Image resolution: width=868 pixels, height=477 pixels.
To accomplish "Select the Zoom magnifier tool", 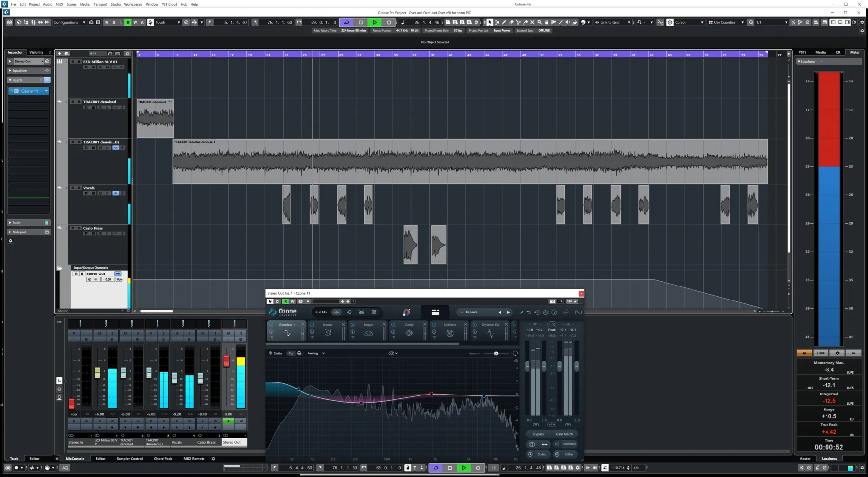I will (540, 22).
